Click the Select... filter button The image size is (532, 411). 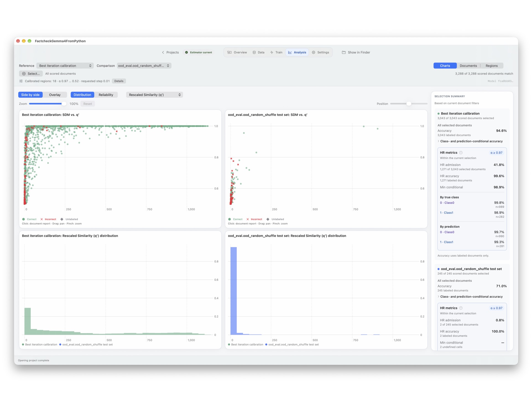[31, 74]
